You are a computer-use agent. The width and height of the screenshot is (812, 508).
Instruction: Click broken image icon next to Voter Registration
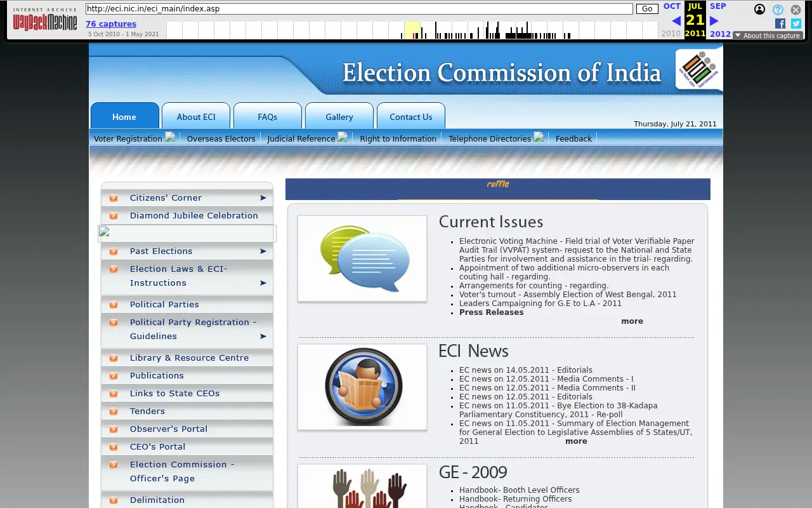170,137
